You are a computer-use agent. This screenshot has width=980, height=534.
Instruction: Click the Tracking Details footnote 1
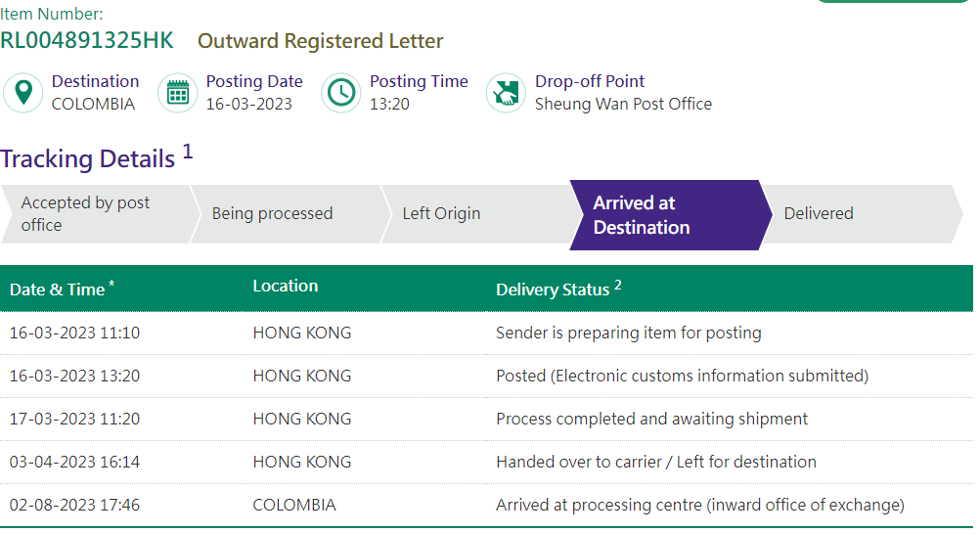pos(188,153)
